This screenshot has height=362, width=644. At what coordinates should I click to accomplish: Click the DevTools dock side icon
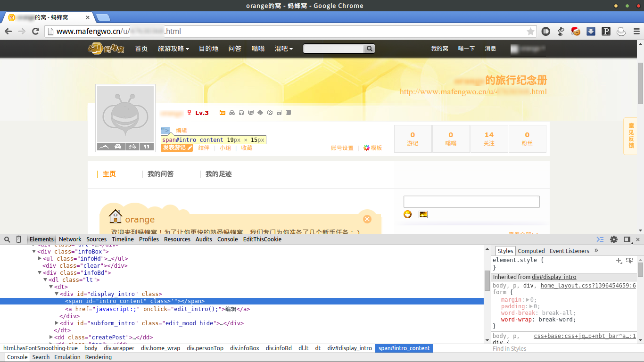[x=627, y=239]
